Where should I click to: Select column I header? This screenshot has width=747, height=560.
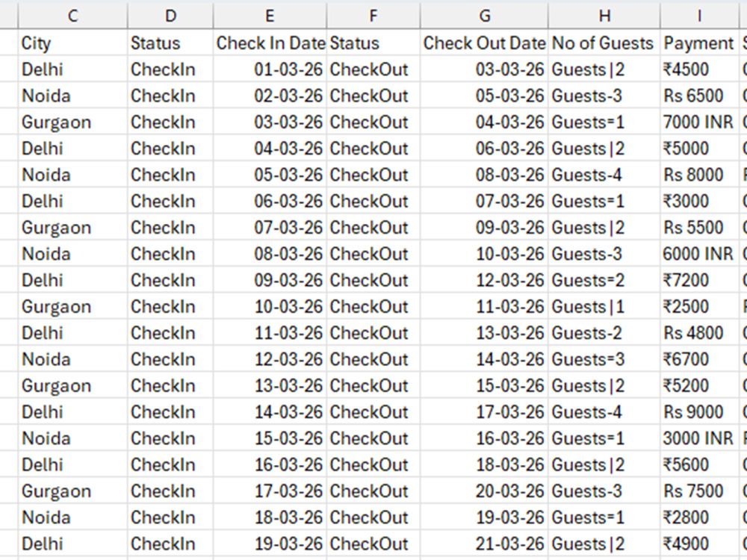tap(699, 16)
